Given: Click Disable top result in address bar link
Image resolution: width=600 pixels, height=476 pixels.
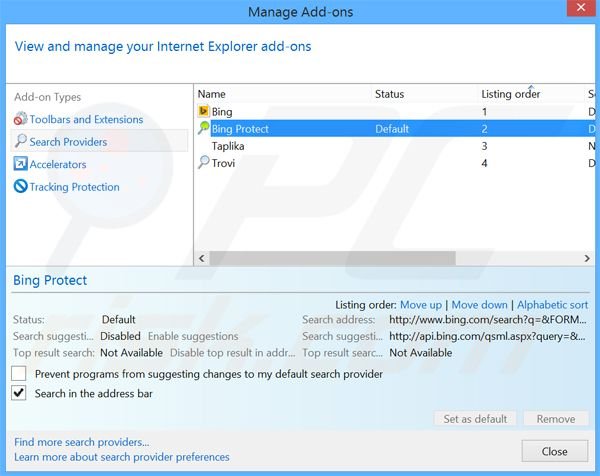Looking at the screenshot, I should [x=233, y=353].
